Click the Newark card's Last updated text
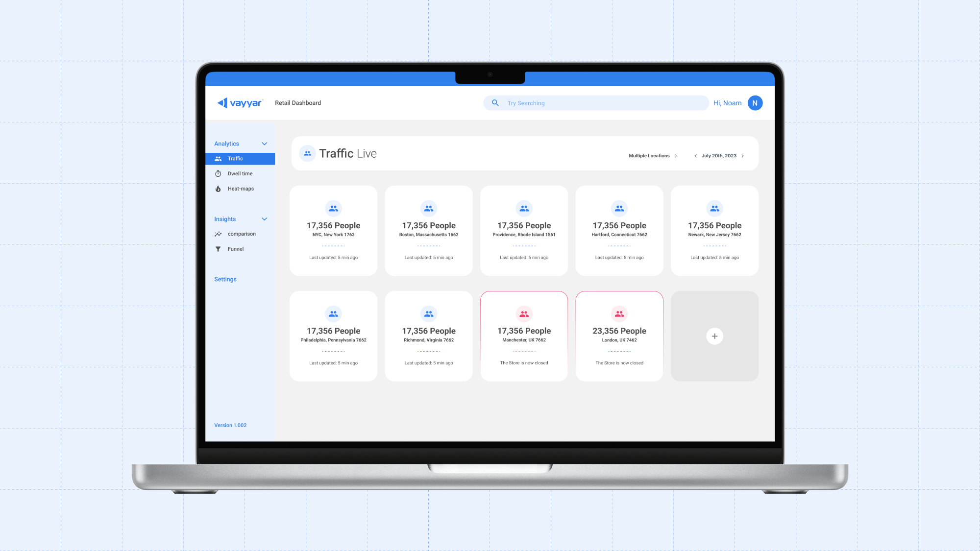This screenshot has width=980, height=551. click(715, 258)
